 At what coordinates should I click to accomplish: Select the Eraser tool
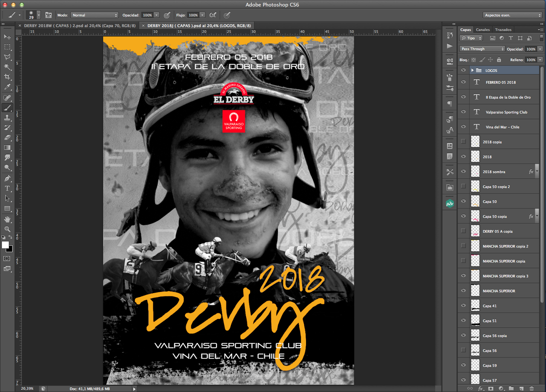[7, 138]
